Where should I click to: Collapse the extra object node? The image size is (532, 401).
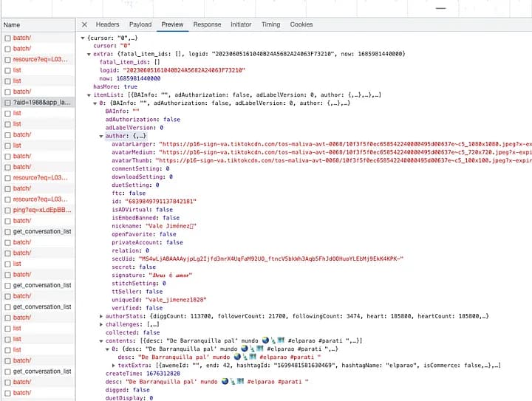[89, 54]
